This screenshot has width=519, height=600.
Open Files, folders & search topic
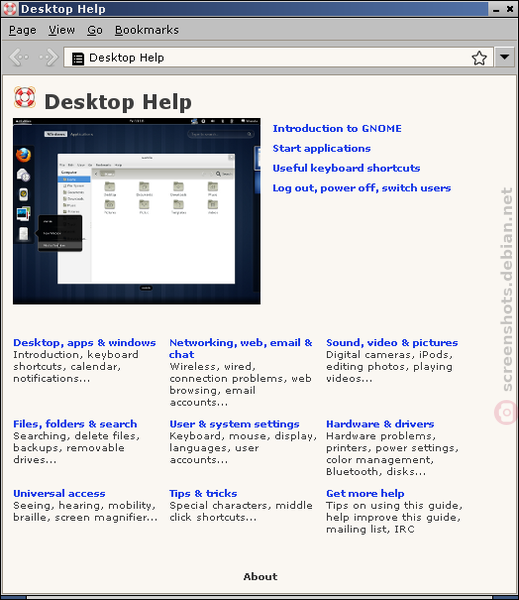click(x=75, y=424)
